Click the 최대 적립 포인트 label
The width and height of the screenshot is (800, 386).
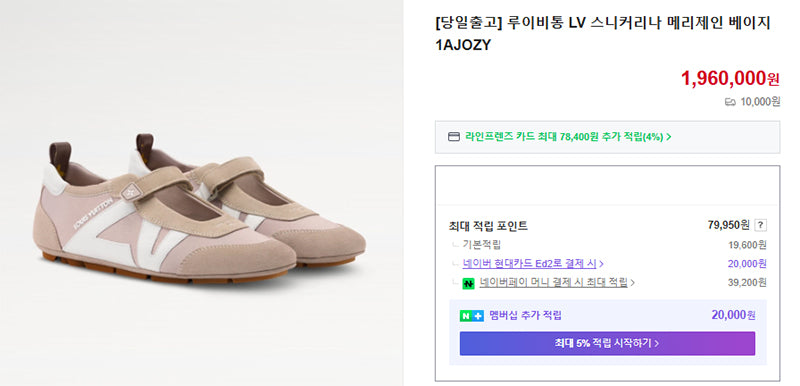click(488, 225)
